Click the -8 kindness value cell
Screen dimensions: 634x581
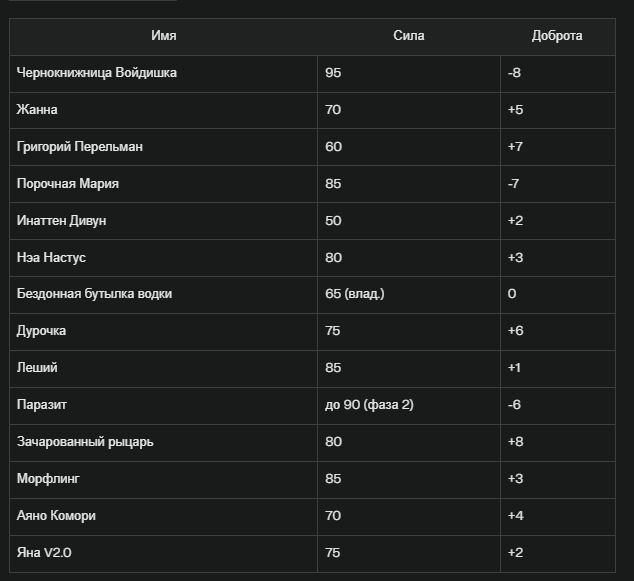(x=558, y=74)
